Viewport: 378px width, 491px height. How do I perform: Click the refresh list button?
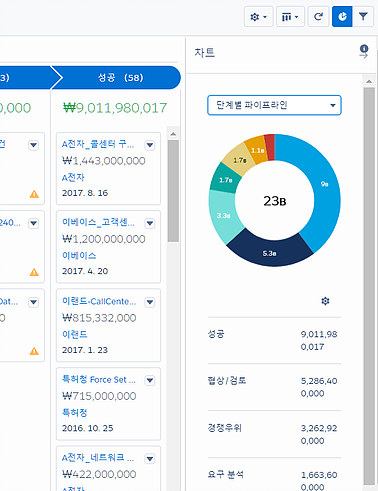point(318,16)
